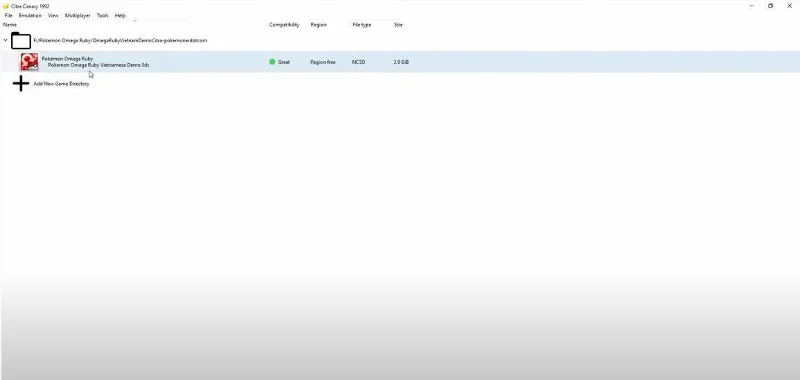Click the Region free cell
Screen dimensions: 800x380
click(x=323, y=62)
